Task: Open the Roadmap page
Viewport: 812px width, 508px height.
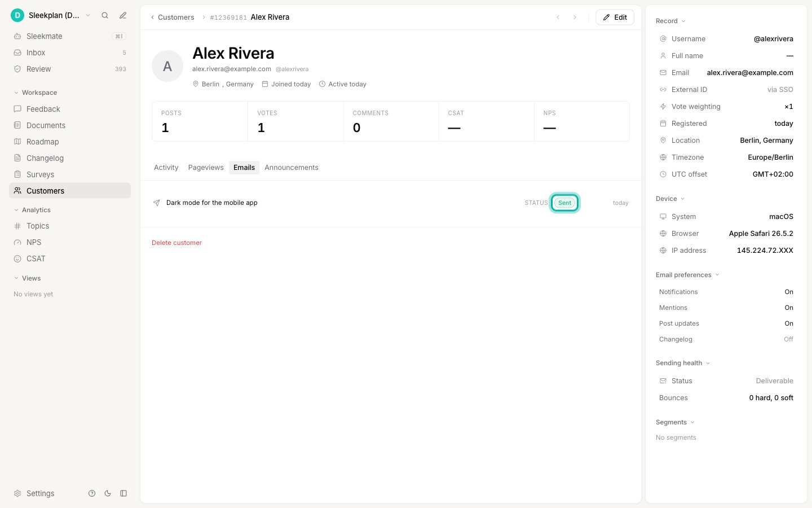Action: click(x=70, y=142)
